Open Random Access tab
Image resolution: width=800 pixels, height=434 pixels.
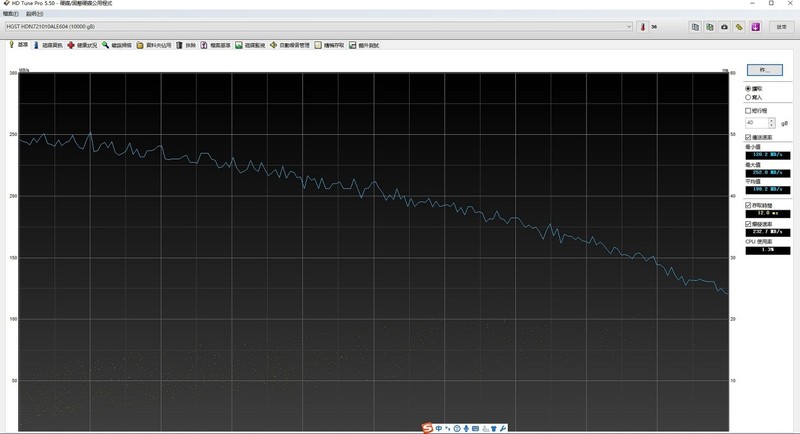pos(329,45)
